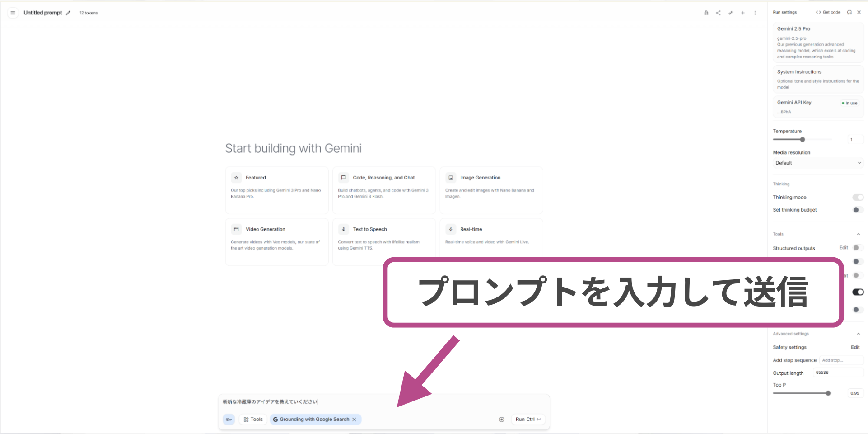Click the reset default settings icon
The width and height of the screenshot is (868, 434).
(849, 12)
